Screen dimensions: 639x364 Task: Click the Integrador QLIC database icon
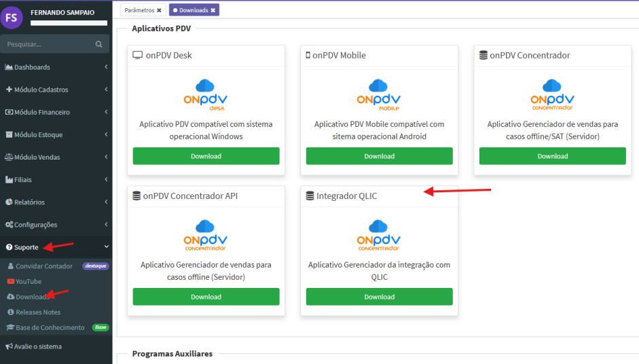click(x=310, y=196)
